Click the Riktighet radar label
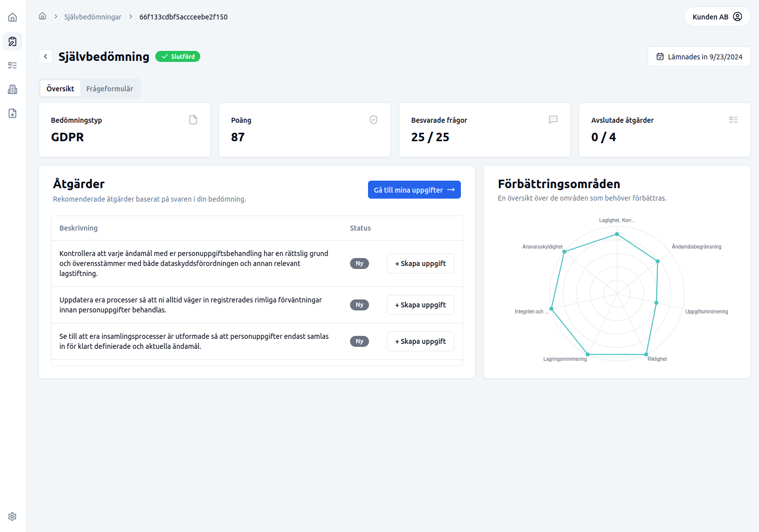The height and width of the screenshot is (532, 759). [x=657, y=359]
